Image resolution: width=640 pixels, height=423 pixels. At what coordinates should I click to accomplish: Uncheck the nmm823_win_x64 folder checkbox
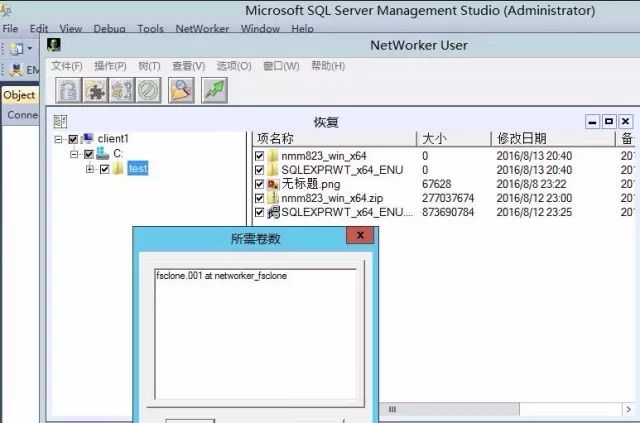point(259,156)
